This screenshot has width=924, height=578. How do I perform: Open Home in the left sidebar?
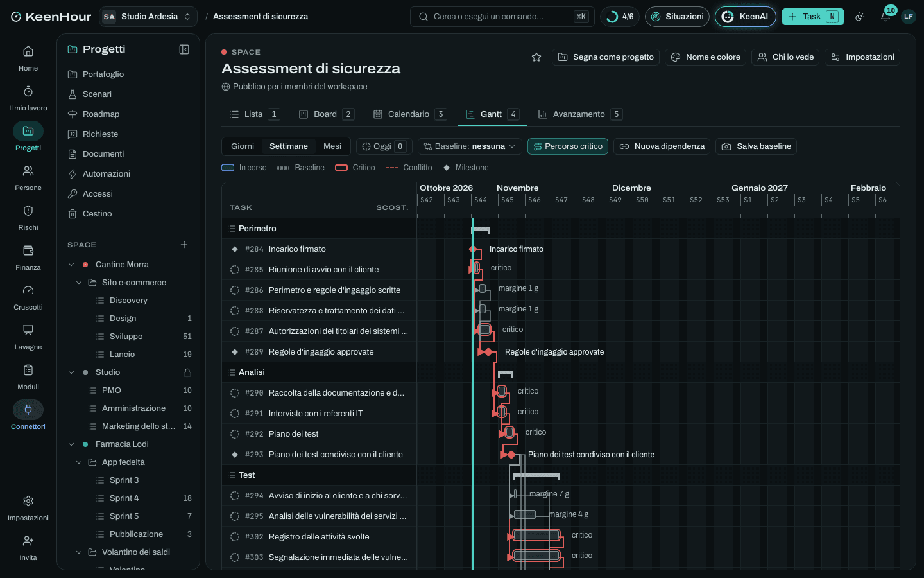(x=28, y=58)
